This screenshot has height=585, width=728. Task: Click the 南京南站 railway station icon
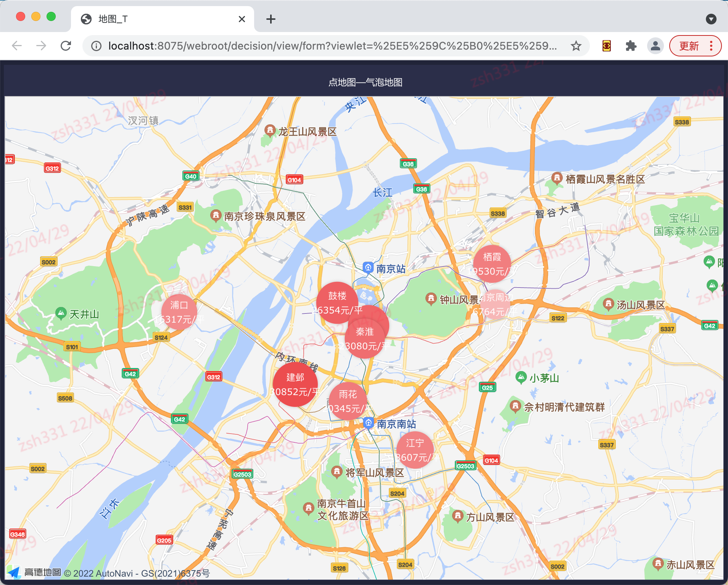point(368,423)
